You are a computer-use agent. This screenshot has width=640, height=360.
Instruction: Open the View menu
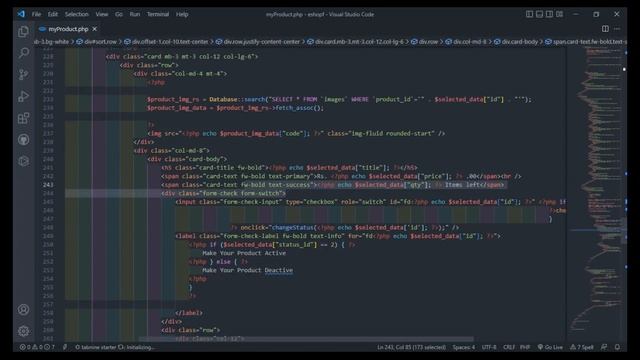[102, 14]
